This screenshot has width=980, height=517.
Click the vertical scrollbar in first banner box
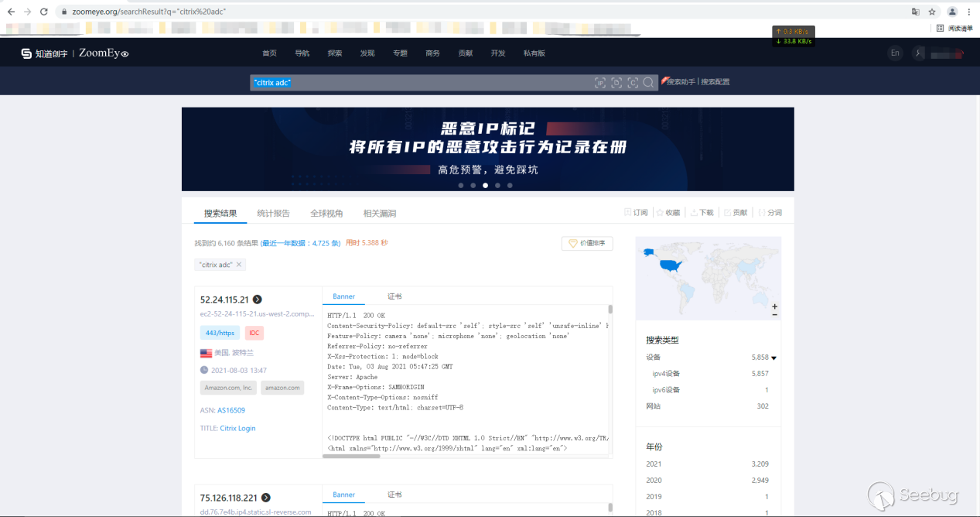tap(610, 310)
